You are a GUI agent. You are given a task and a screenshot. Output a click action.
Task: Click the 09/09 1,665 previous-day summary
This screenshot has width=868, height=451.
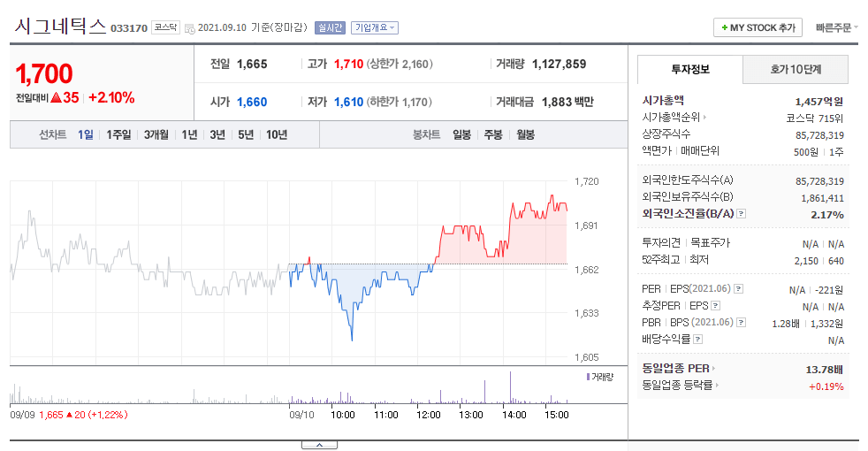pos(69,415)
